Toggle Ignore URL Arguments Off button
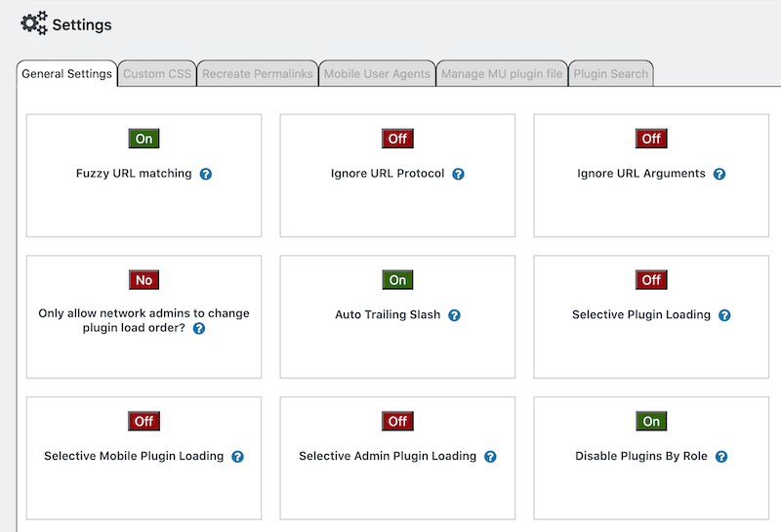Viewport: 781px width, 532px height. pyautogui.click(x=651, y=139)
